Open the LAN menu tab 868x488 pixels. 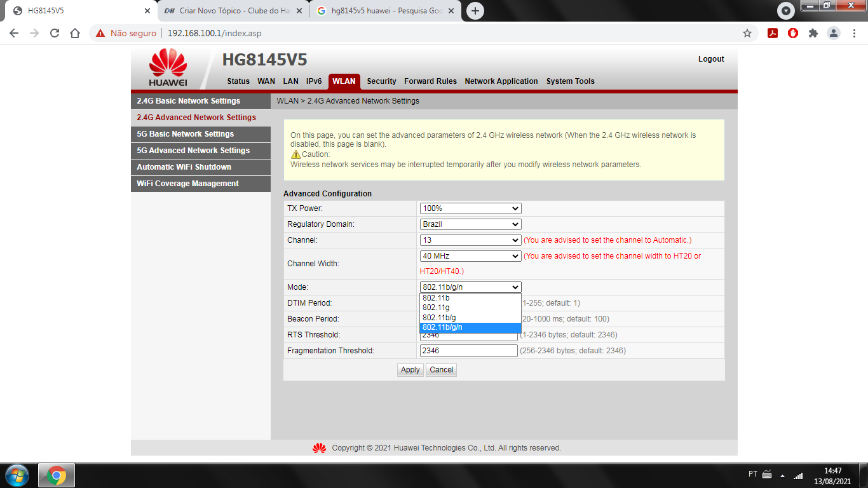290,81
